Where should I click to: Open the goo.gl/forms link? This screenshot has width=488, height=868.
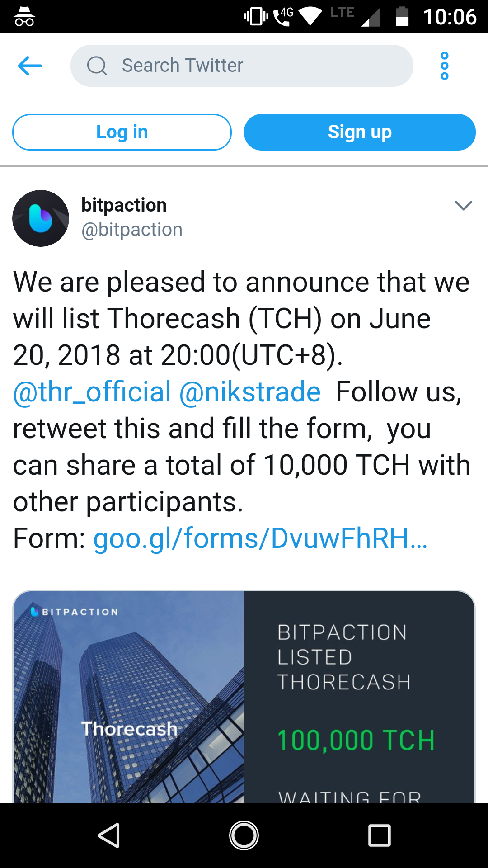pyautogui.click(x=260, y=538)
